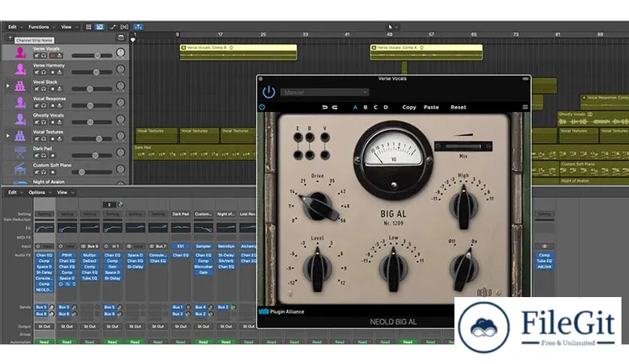Screen dimensions: 629x364
Task: Solo the Verse Vocals track
Action: [x=44, y=56]
